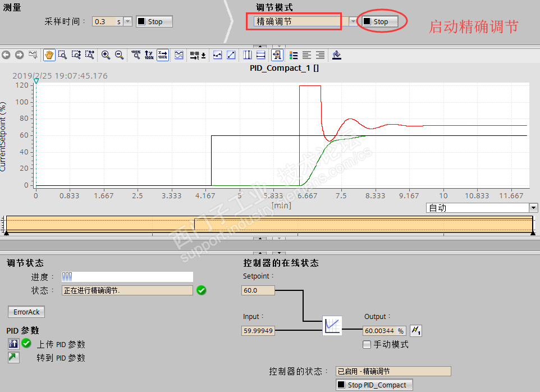The width and height of the screenshot is (540, 392).
Task: Enable the 手动模式 manual mode checkbox
Action: point(367,344)
